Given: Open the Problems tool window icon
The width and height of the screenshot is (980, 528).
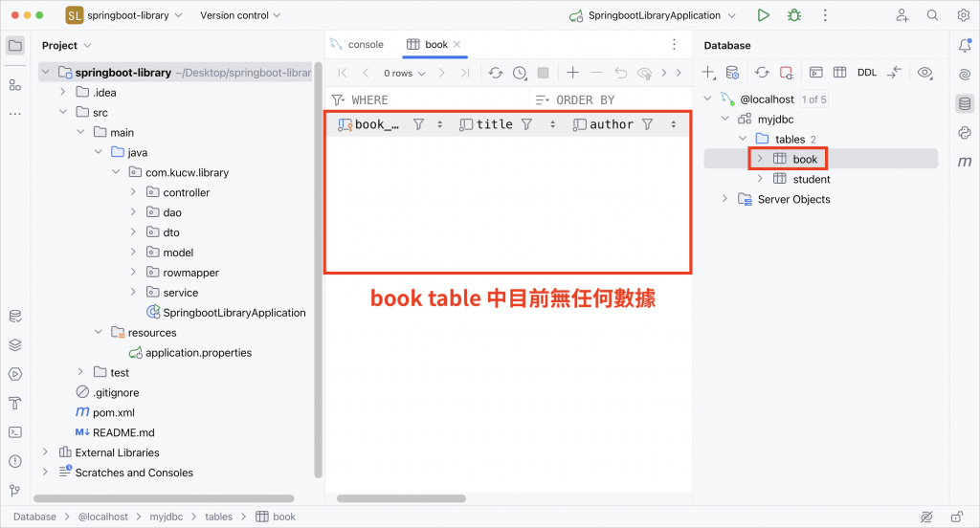Looking at the screenshot, I should click(15, 462).
